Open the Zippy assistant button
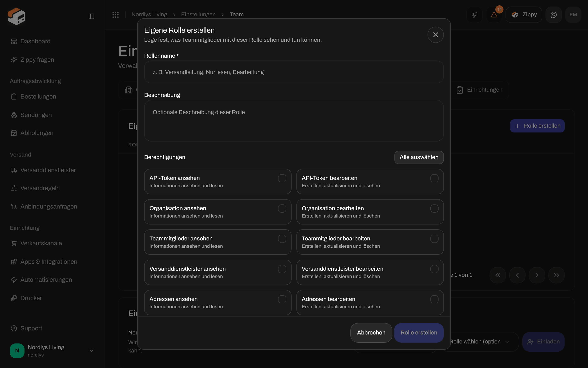This screenshot has width=588, height=368. coord(524,15)
